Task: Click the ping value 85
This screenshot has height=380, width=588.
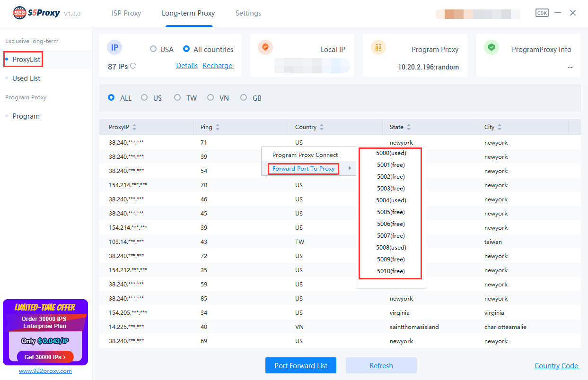Action: [x=204, y=299]
